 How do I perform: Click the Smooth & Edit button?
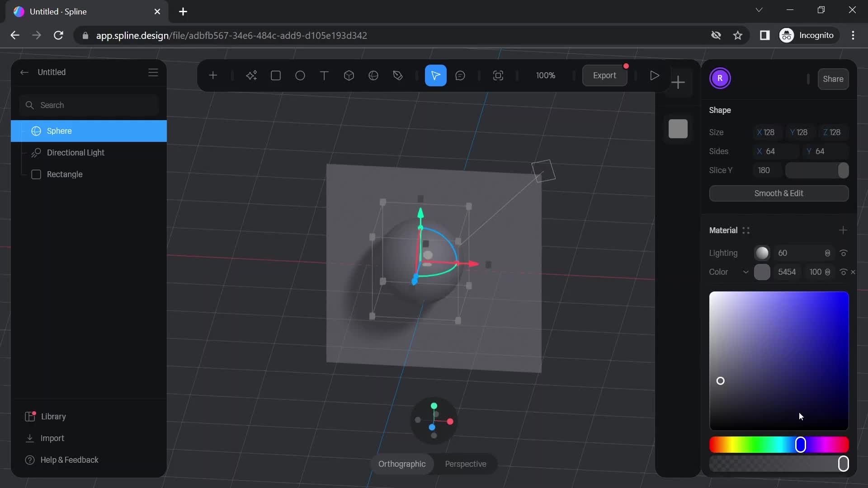[x=778, y=193]
